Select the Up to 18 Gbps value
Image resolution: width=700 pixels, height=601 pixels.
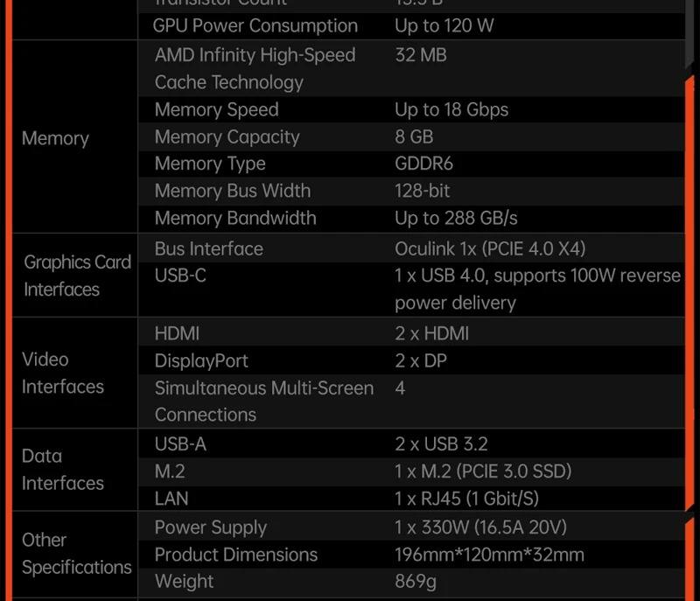(451, 109)
